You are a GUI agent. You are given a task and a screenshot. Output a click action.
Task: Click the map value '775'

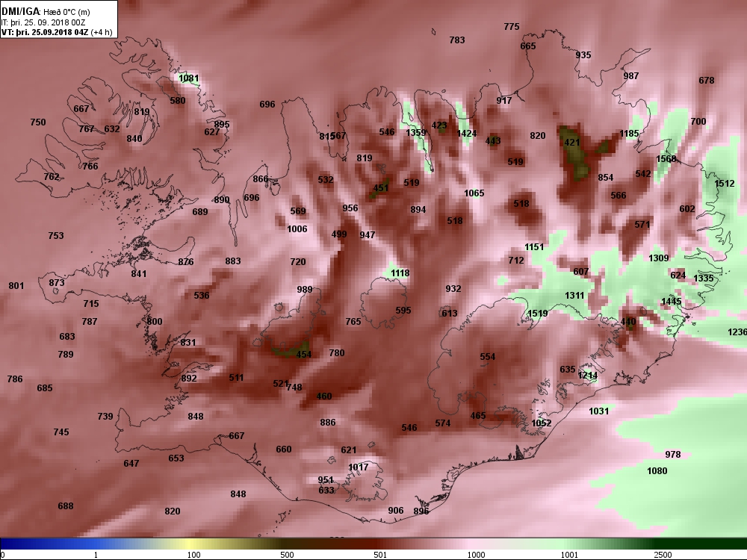(512, 27)
